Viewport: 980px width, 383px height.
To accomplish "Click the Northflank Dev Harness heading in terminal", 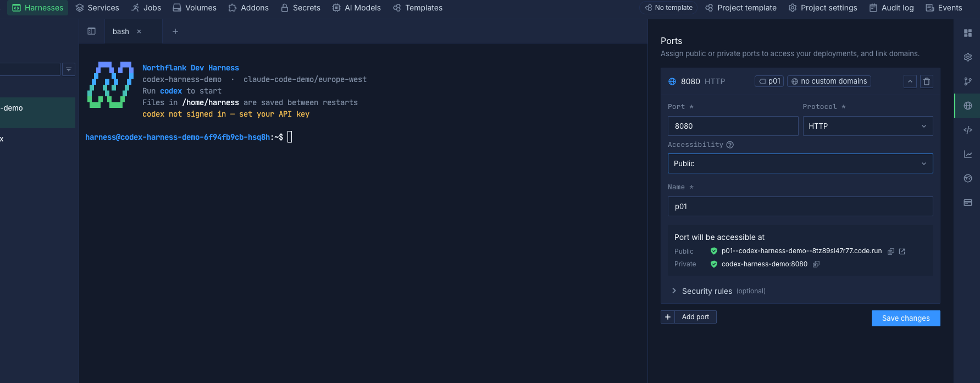I will (191, 68).
